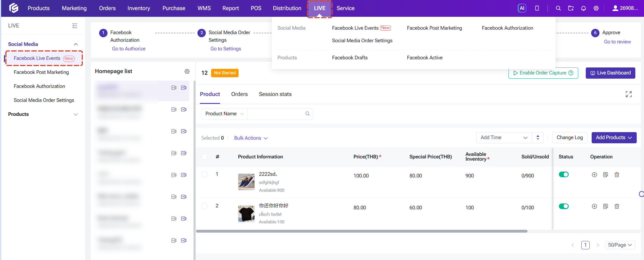Click the horizontal scrollbar under product table
Screen dimensions: 644x260
coord(362,231)
